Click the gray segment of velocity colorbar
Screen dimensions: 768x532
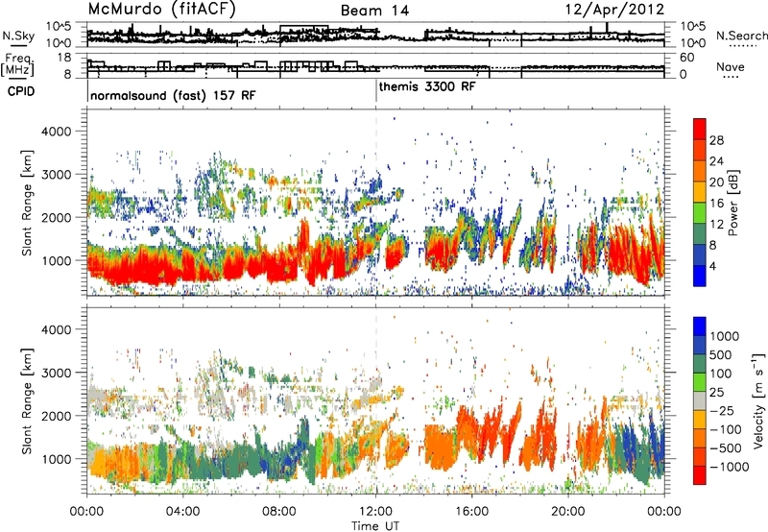(x=700, y=400)
